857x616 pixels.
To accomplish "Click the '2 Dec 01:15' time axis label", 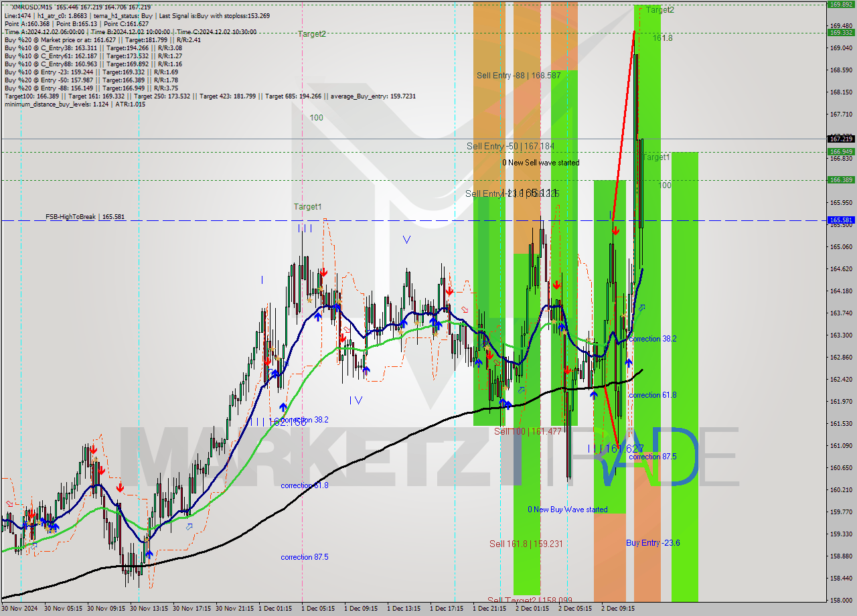I will point(533,609).
